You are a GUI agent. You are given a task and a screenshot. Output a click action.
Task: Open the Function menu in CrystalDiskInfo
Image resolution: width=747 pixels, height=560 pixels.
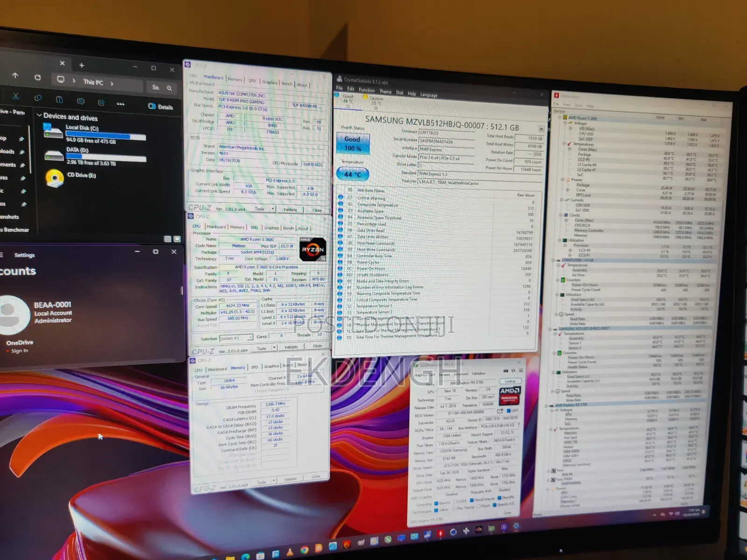click(x=366, y=90)
